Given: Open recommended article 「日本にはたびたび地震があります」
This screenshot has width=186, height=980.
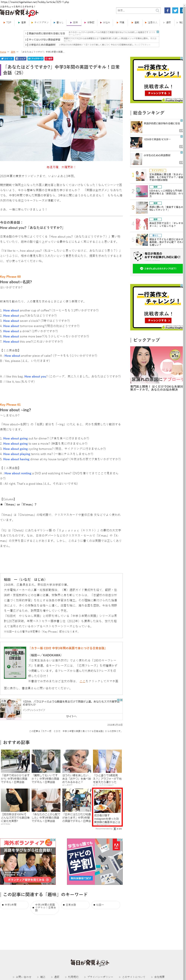Looking at the screenshot, I should pyautogui.click(x=77, y=806).
